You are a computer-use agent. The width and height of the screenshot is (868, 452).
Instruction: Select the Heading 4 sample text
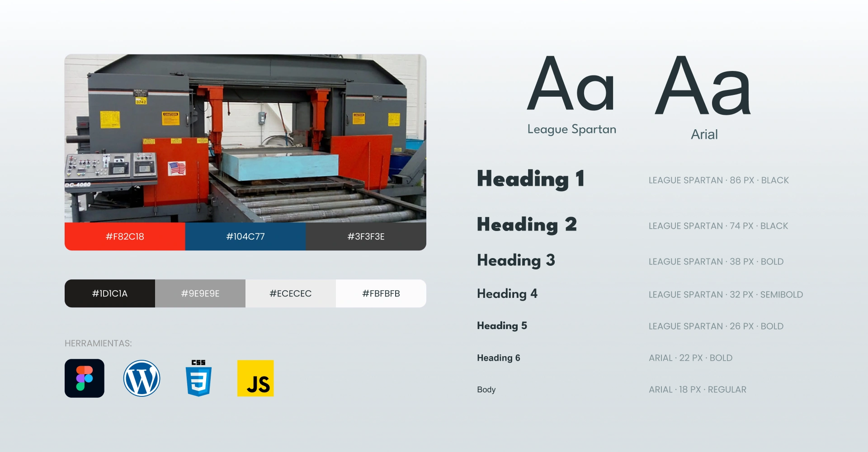507,294
